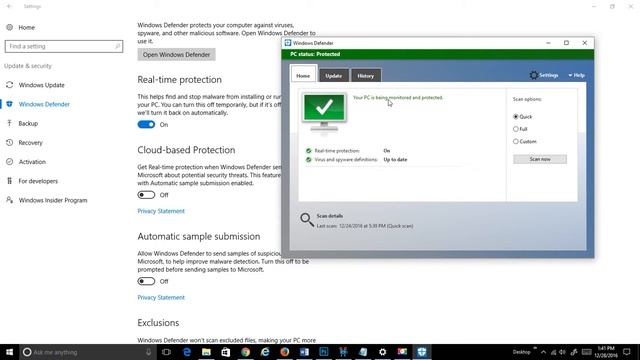Click the Windows Update sync icon

point(9,85)
